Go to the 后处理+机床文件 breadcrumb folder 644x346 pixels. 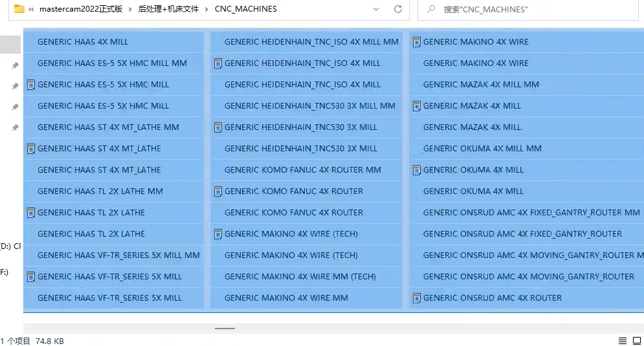168,9
